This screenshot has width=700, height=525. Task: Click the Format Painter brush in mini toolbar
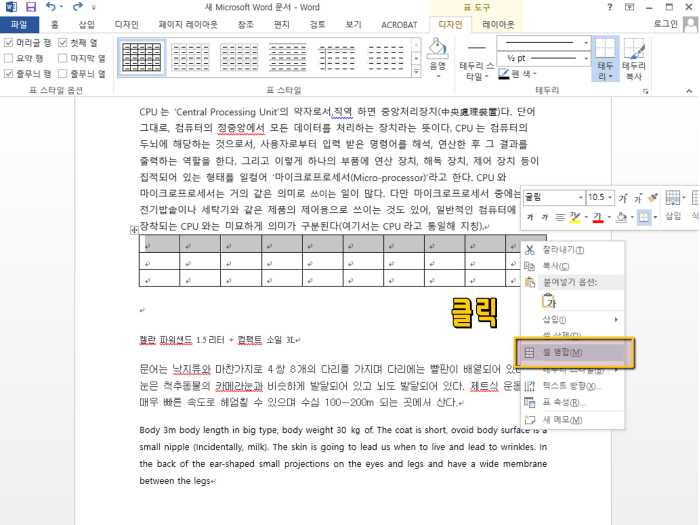pos(653,197)
